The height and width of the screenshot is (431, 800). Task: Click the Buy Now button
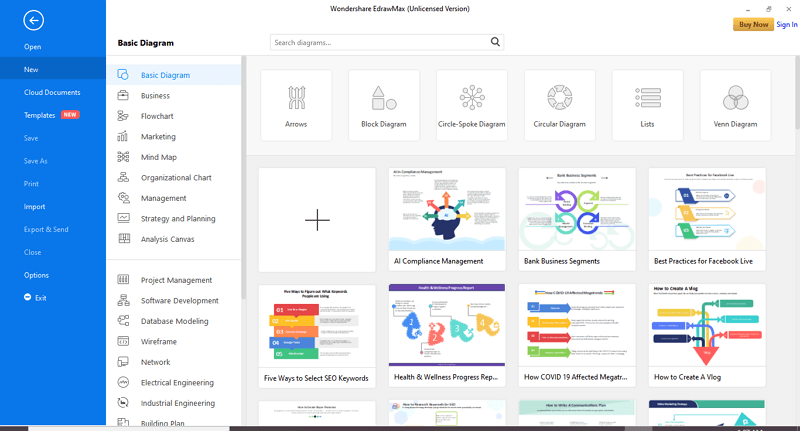pyautogui.click(x=753, y=24)
